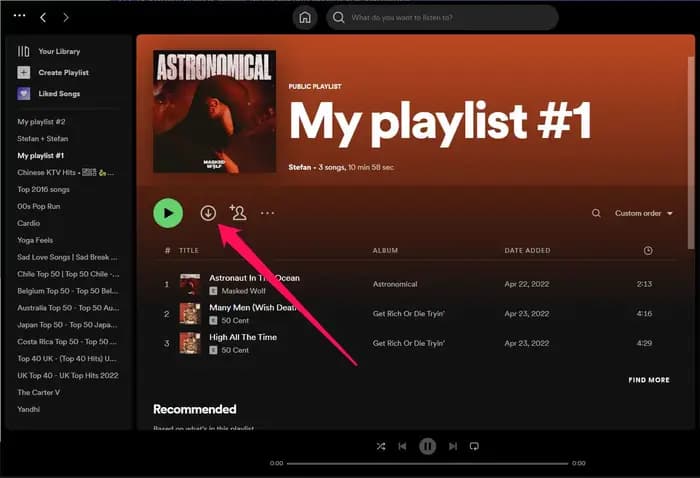Open Custom order sort dropdown

coord(644,213)
